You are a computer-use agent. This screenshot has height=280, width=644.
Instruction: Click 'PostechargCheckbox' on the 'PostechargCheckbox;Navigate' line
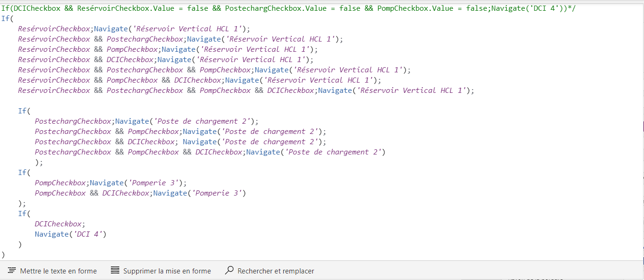pyautogui.click(x=73, y=121)
